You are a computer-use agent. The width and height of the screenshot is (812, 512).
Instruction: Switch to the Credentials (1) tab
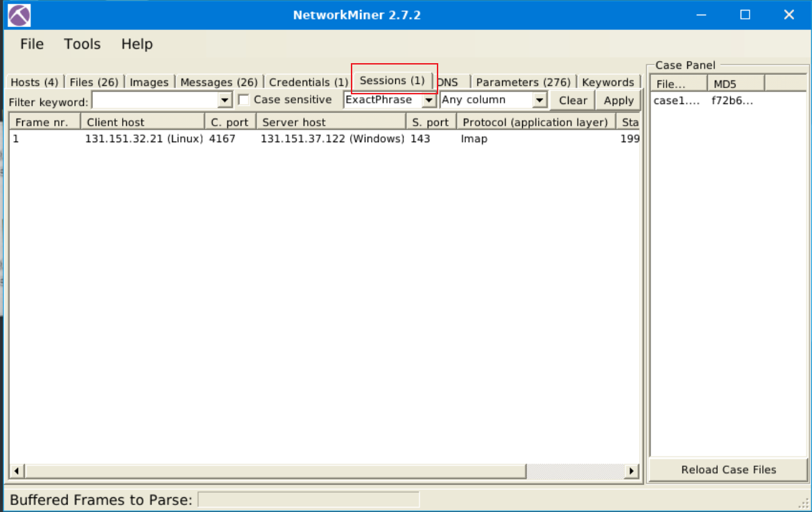(308, 82)
